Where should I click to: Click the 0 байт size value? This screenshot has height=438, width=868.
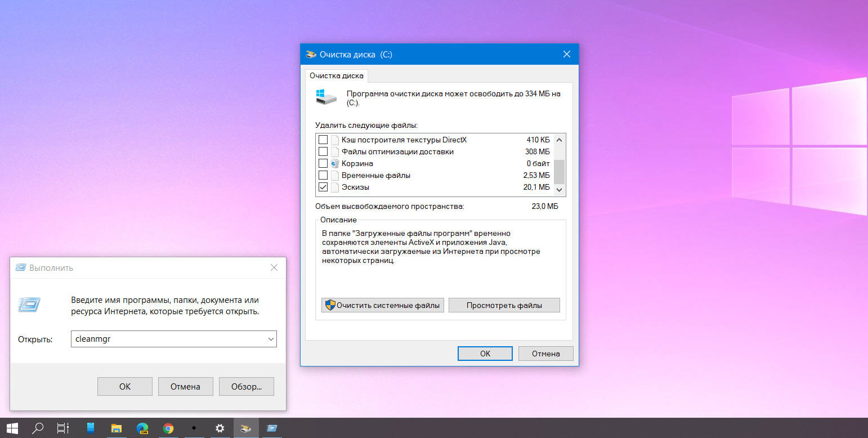538,163
